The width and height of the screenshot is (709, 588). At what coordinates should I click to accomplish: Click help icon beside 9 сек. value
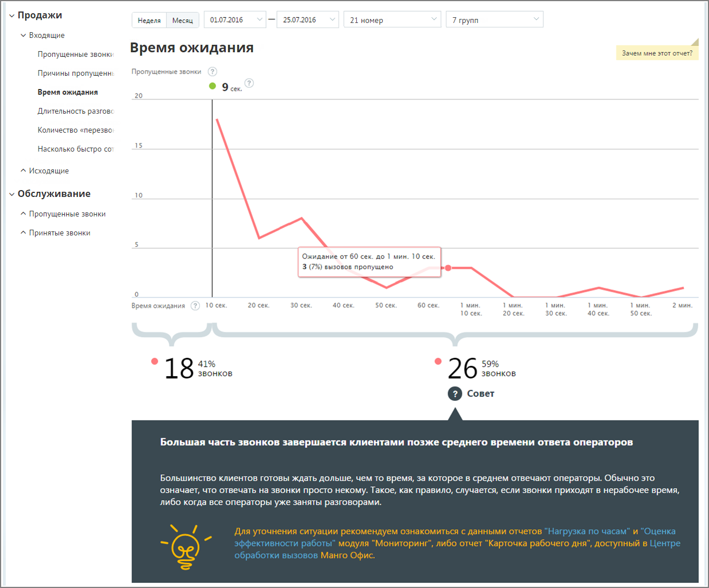point(249,83)
